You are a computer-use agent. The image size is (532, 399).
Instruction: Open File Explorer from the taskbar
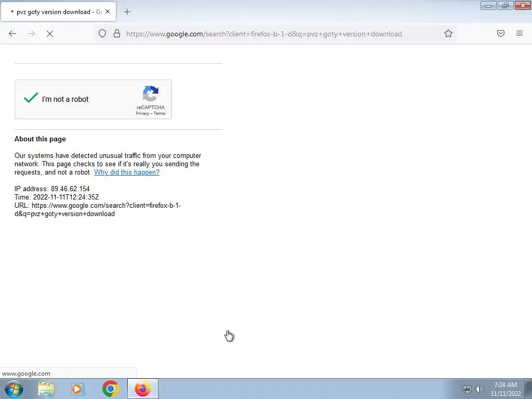[x=46, y=389]
